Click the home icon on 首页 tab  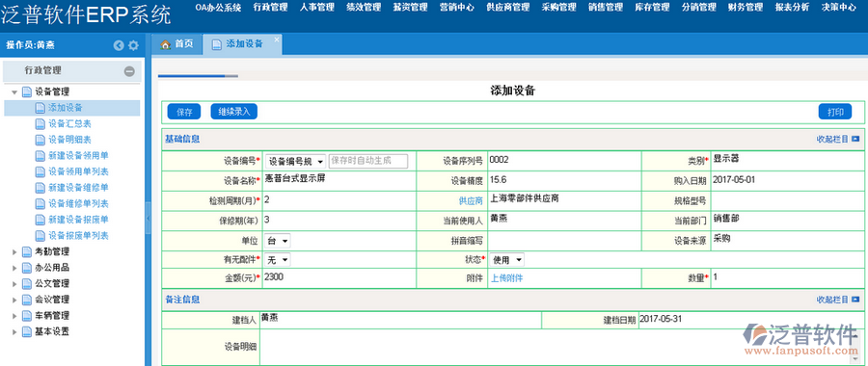click(x=165, y=44)
